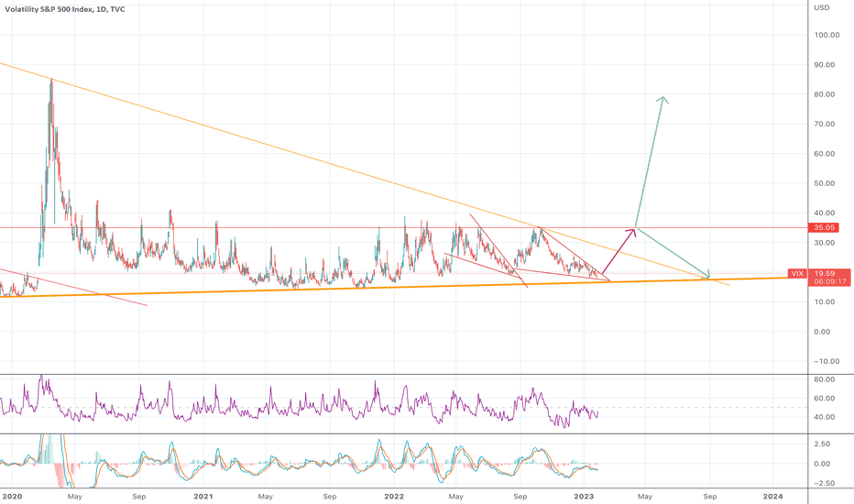
Task: Click the 100.00 price axis value
Action: click(827, 35)
